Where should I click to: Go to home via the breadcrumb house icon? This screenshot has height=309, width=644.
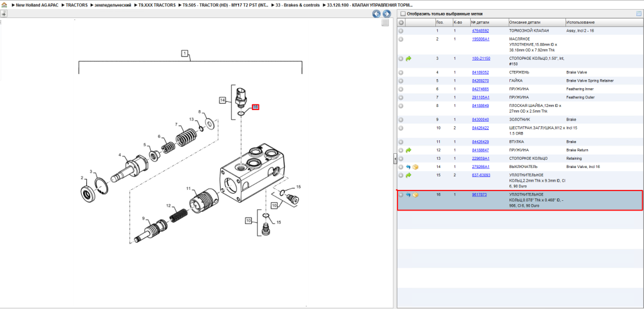click(x=4, y=5)
